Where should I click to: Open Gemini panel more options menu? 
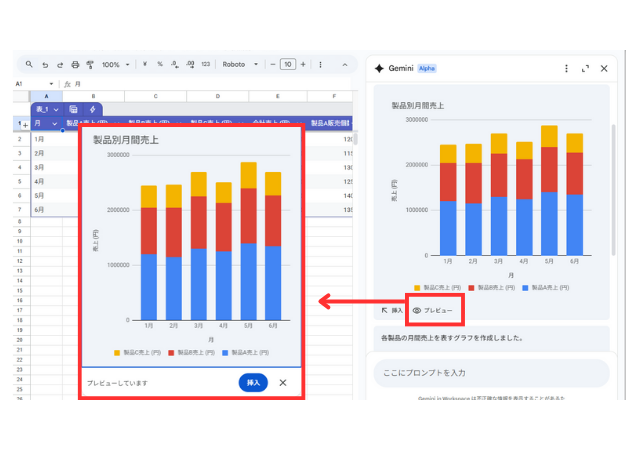[566, 68]
